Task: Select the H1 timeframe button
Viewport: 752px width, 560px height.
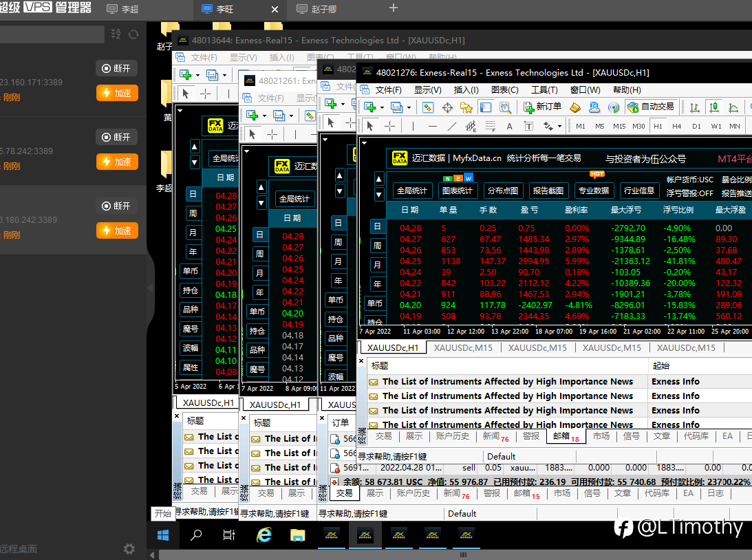Action: (x=658, y=126)
